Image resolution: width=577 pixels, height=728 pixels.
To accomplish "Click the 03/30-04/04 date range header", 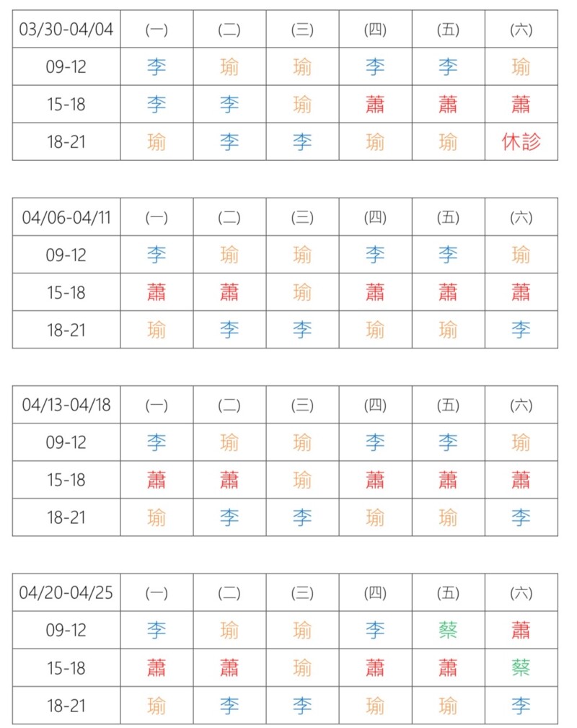I will pos(66,30).
